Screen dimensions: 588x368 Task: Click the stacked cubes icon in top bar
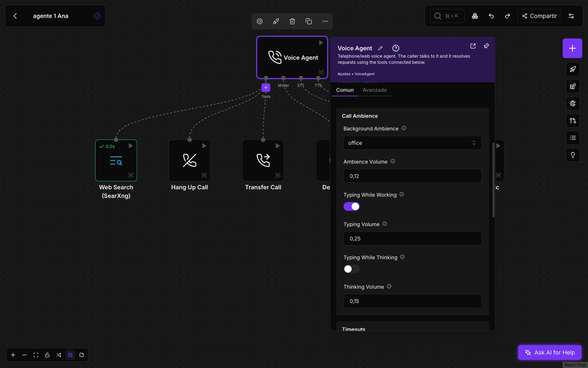click(x=475, y=16)
